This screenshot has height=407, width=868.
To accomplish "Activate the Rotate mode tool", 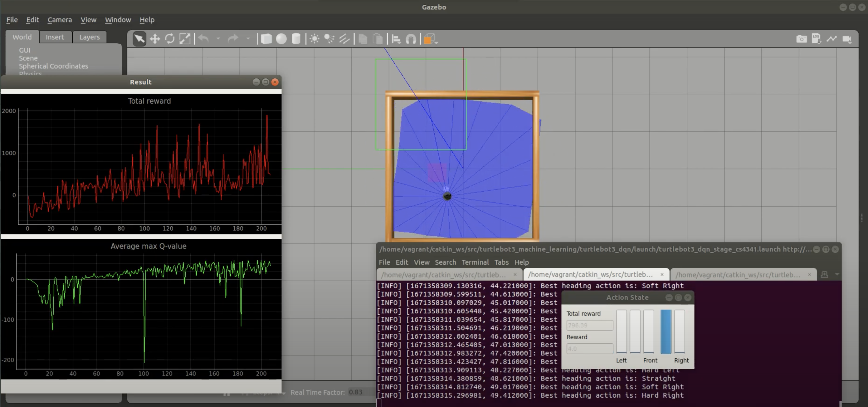I will pyautogui.click(x=169, y=39).
